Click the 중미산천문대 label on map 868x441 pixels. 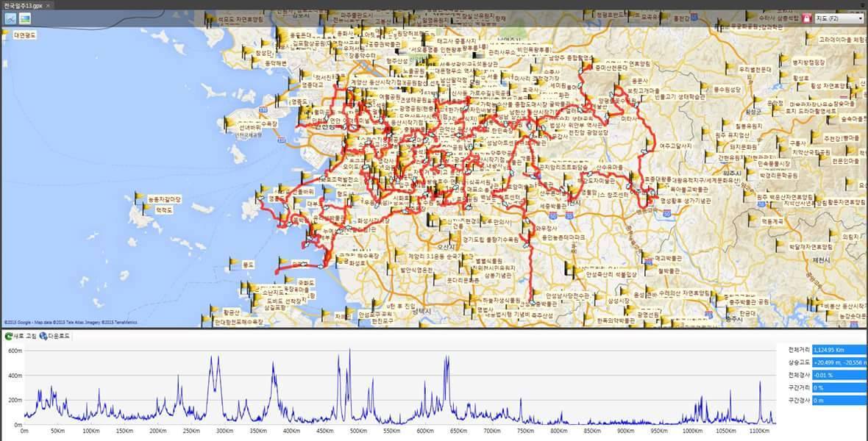click(x=611, y=68)
